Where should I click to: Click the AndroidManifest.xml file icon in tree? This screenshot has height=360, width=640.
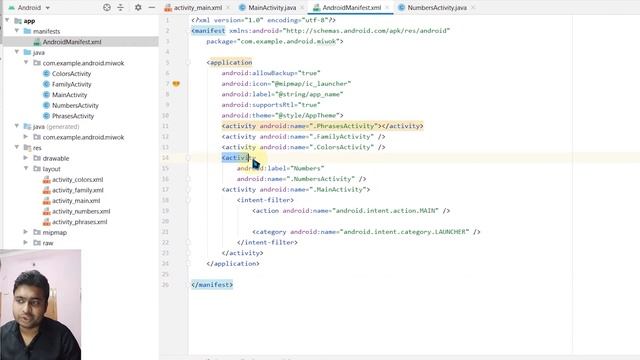click(x=37, y=42)
